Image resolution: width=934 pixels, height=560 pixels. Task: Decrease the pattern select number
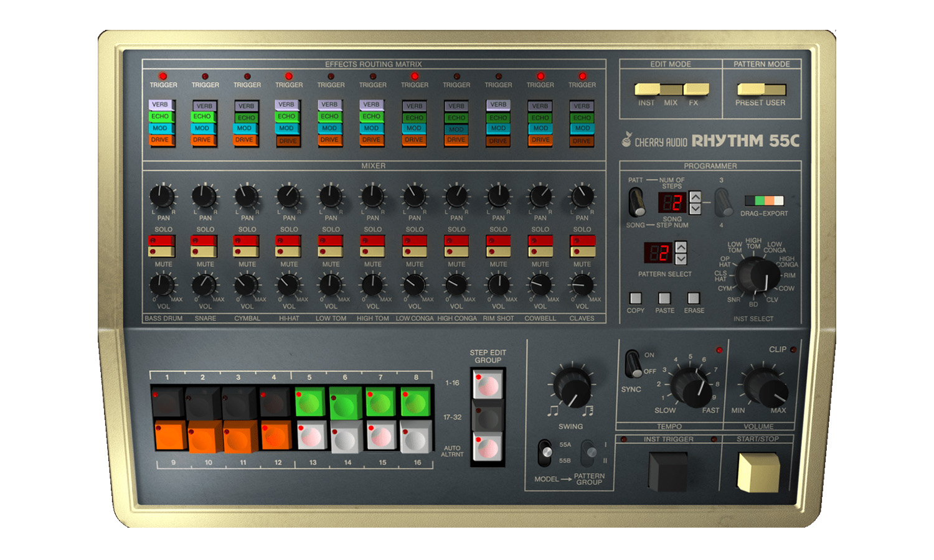pyautogui.click(x=681, y=258)
